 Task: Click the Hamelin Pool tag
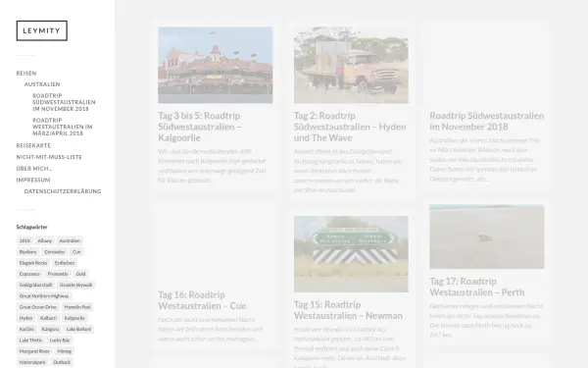(x=77, y=307)
